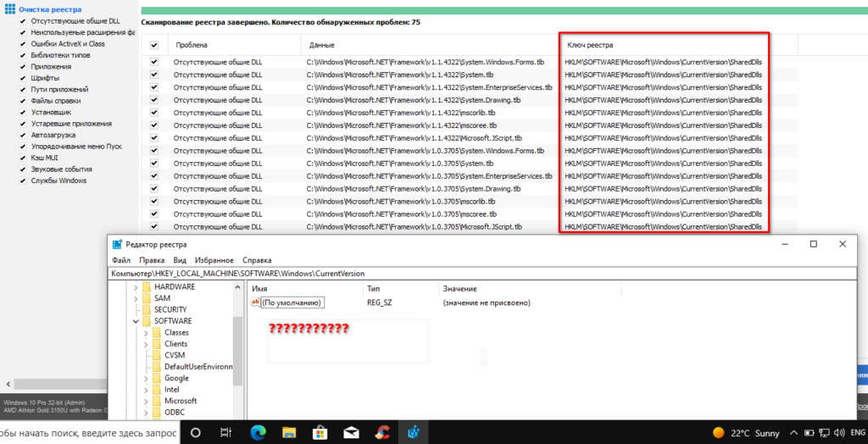
Task: Select the DefaultUserEnvironm key in the tree
Action: click(198, 367)
